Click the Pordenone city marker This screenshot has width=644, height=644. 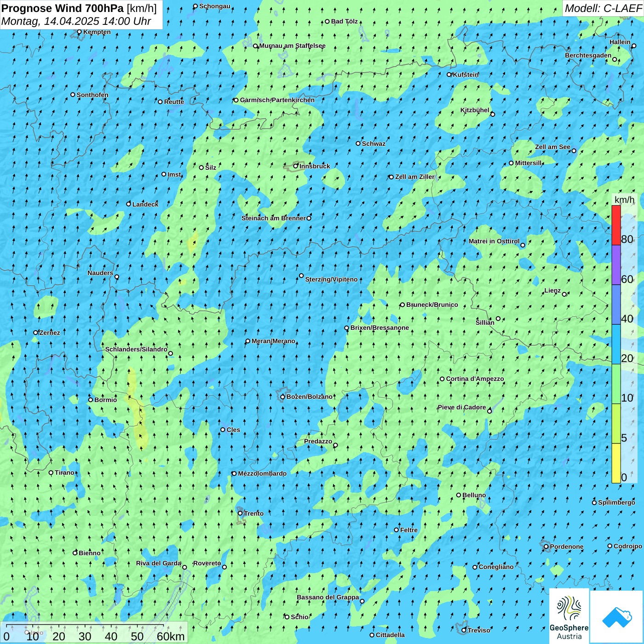(546, 547)
